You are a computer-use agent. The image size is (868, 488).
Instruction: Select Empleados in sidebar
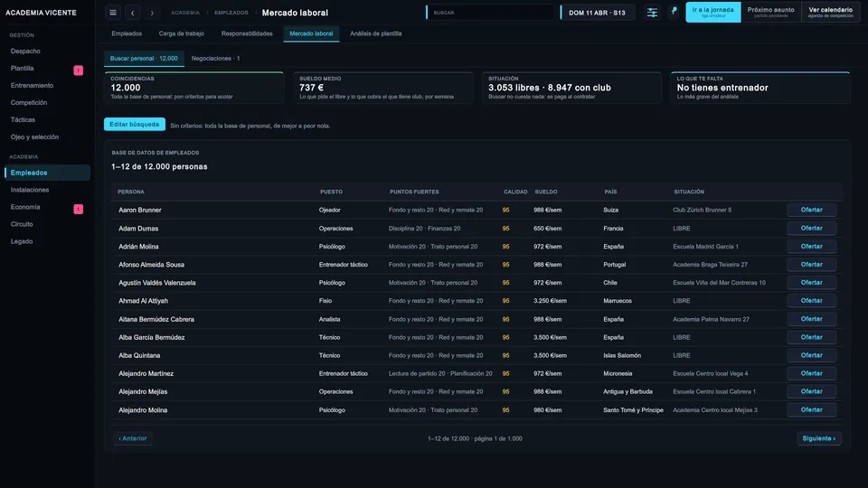click(x=48, y=173)
